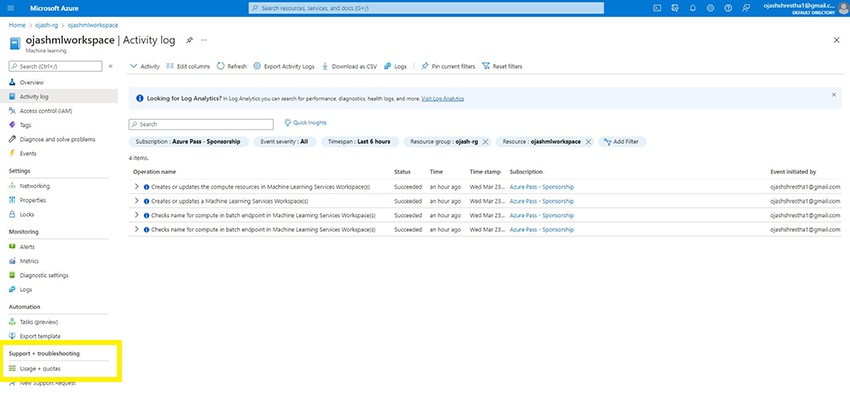Sort by Status column header
The width and height of the screenshot is (850, 404).
(x=402, y=172)
